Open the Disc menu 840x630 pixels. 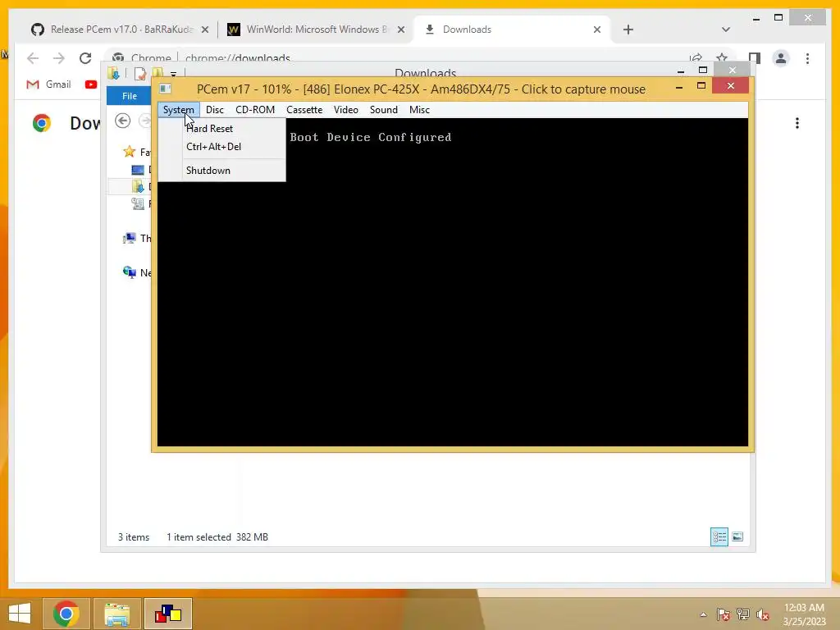(215, 110)
